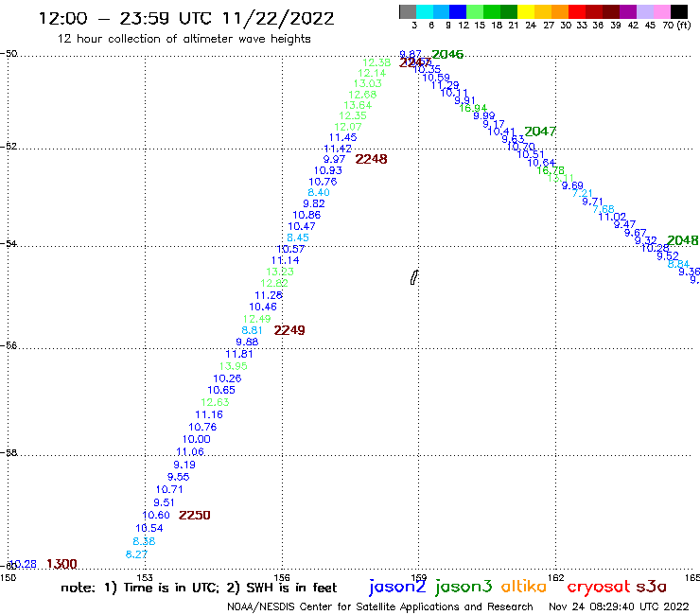This screenshot has height=615, width=700.
Task: Click the wave height value 10.65
Action: (x=221, y=390)
